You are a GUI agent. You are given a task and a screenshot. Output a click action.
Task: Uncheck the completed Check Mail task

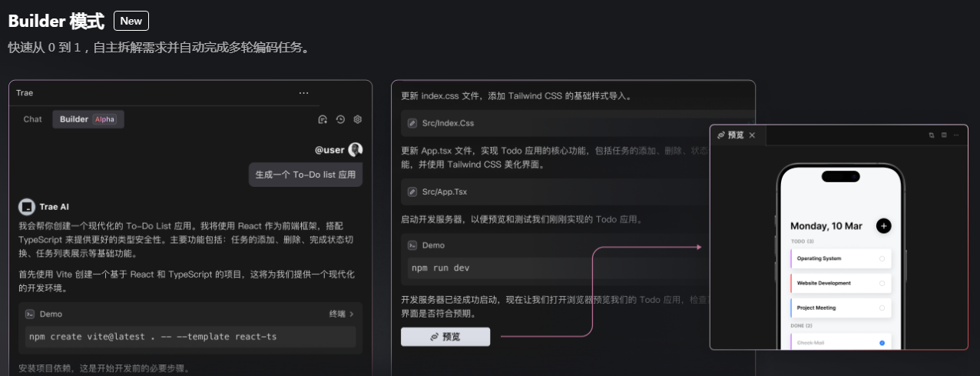click(x=882, y=342)
